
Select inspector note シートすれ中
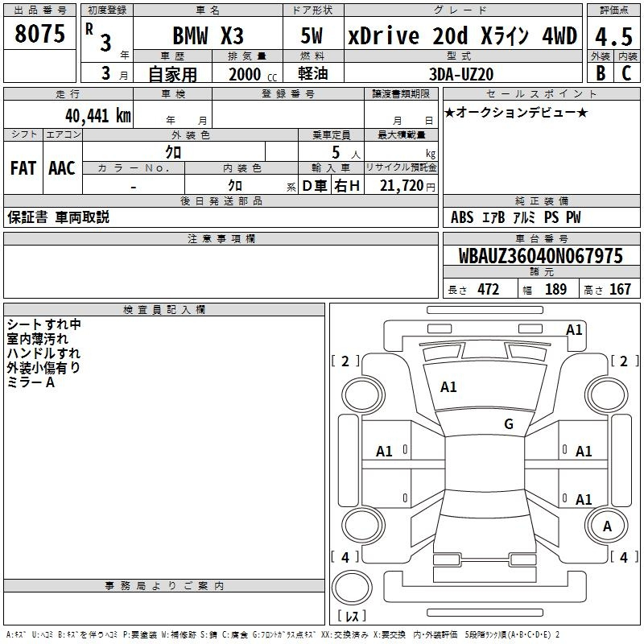[44, 324]
